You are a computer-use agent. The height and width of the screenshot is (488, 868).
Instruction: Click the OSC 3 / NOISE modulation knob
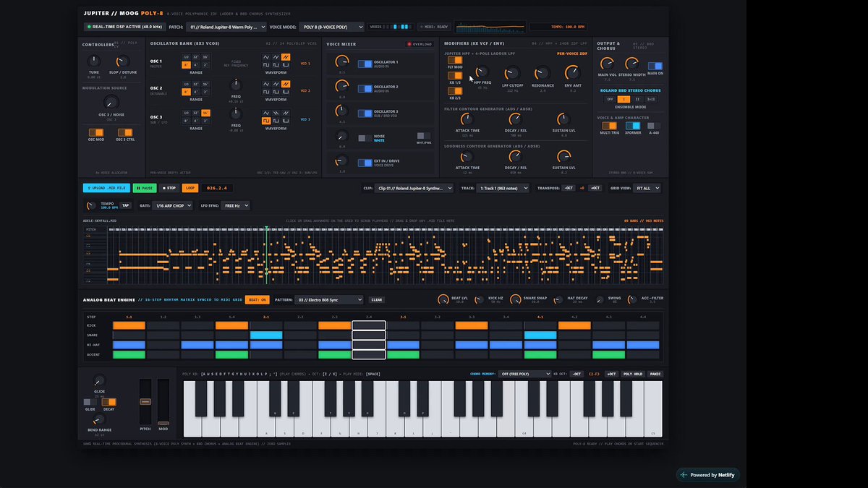[x=111, y=102]
